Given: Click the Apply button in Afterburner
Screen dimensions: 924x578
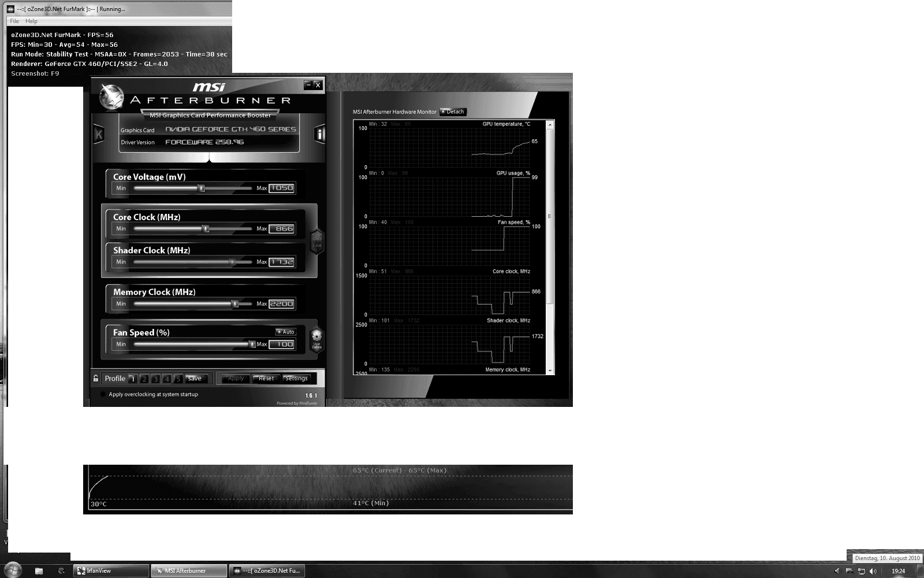Looking at the screenshot, I should [x=236, y=379].
